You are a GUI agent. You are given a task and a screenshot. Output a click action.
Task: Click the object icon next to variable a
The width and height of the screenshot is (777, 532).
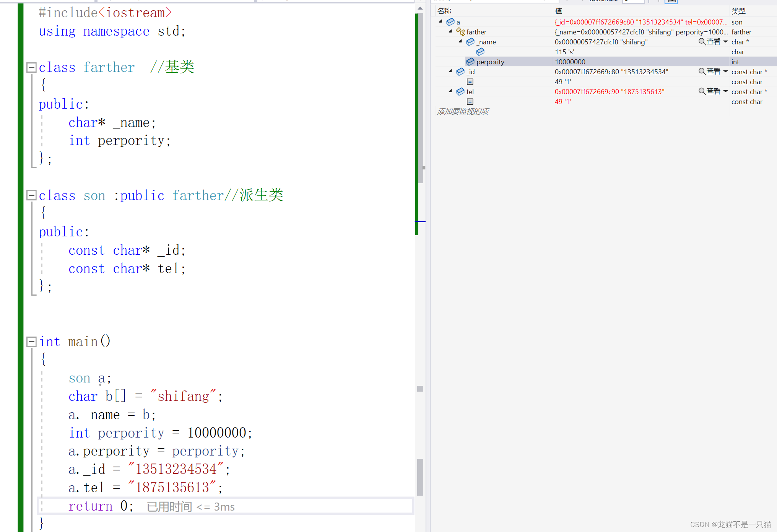tap(450, 22)
